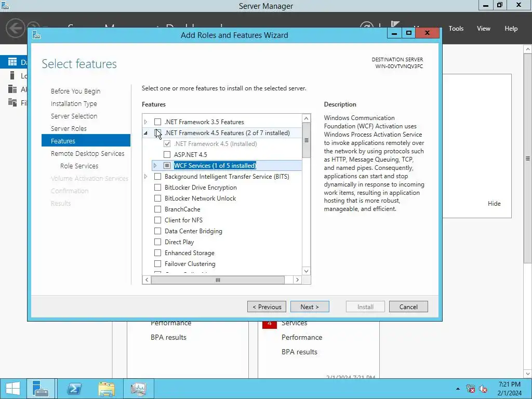The height and width of the screenshot is (399, 532).
Task: Check the Enhanced Storage checkbox
Action: (x=157, y=253)
